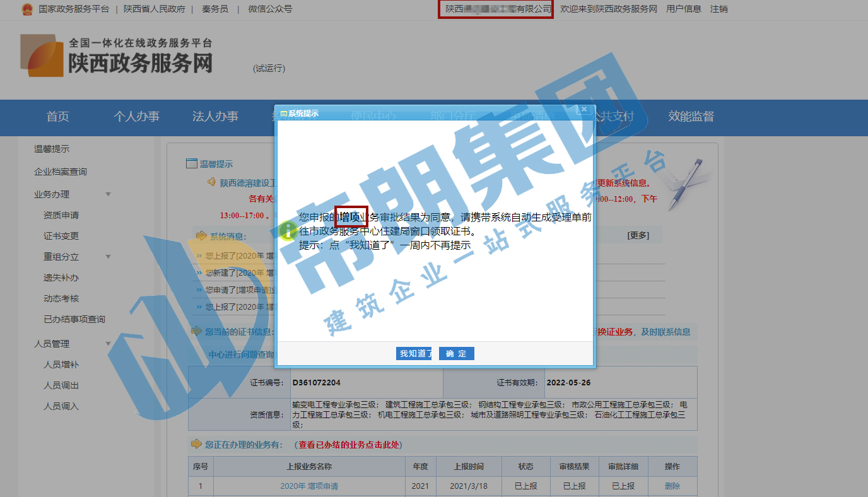Click 审核结果 column header

pos(574,467)
